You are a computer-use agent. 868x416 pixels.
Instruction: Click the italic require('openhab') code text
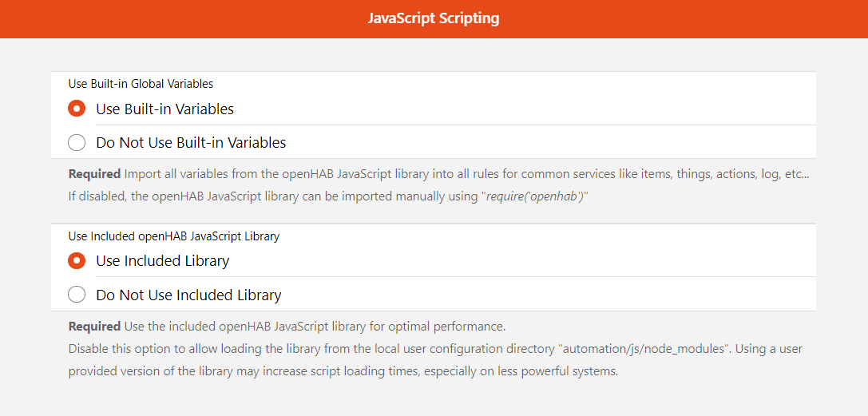point(533,196)
